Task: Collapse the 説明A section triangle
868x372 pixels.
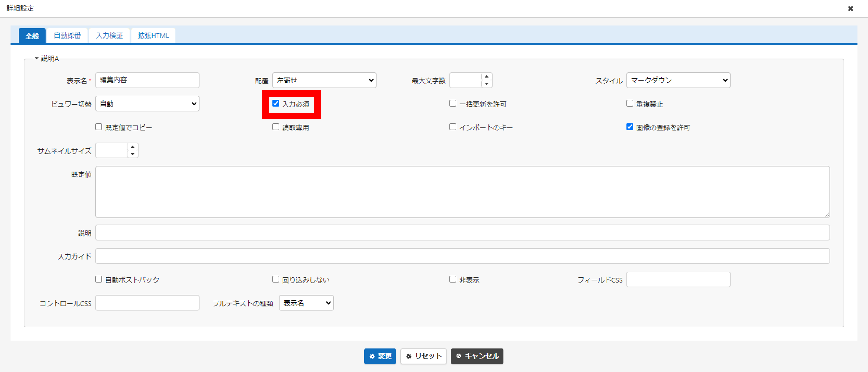Action: [37, 58]
